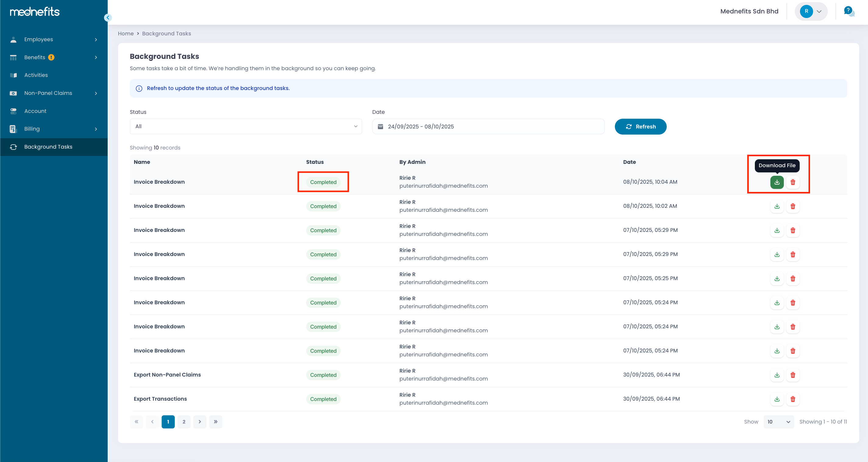The height and width of the screenshot is (462, 868).
Task: Click the Refresh button
Action: (x=640, y=126)
